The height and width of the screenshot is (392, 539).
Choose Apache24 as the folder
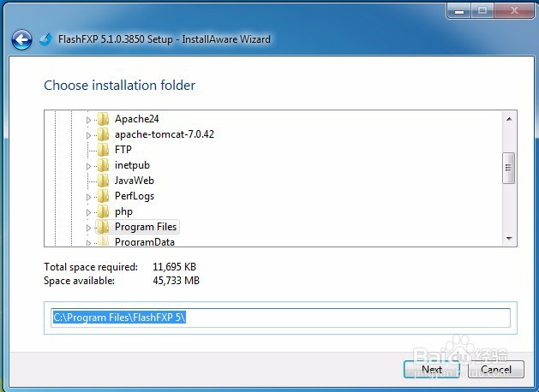point(137,119)
